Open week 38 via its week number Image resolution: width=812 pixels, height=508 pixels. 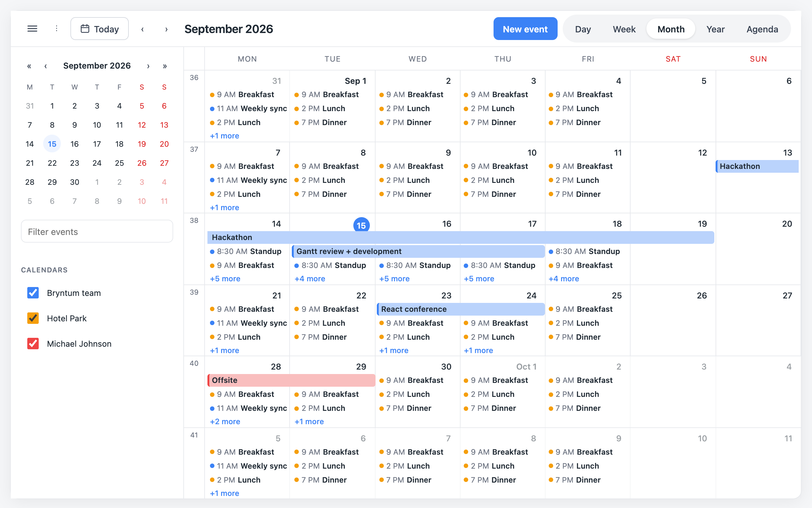coord(194,220)
